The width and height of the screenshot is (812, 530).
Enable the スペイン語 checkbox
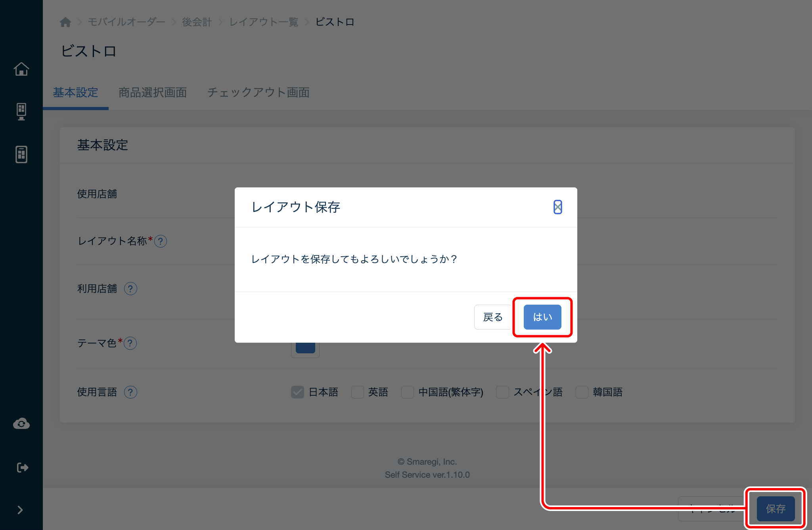tap(502, 392)
